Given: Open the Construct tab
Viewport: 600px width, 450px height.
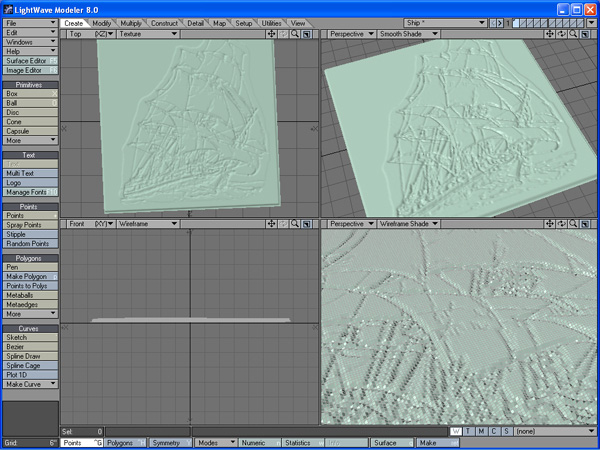Looking at the screenshot, I should point(164,22).
